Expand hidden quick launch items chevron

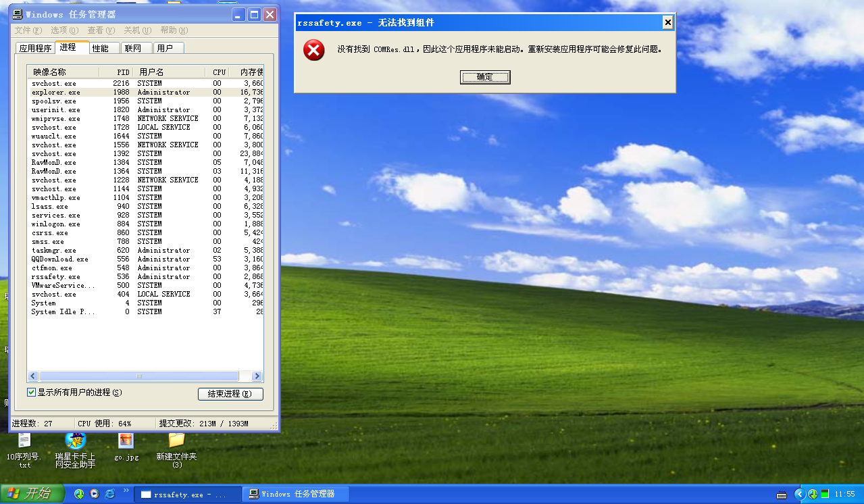click(126, 490)
